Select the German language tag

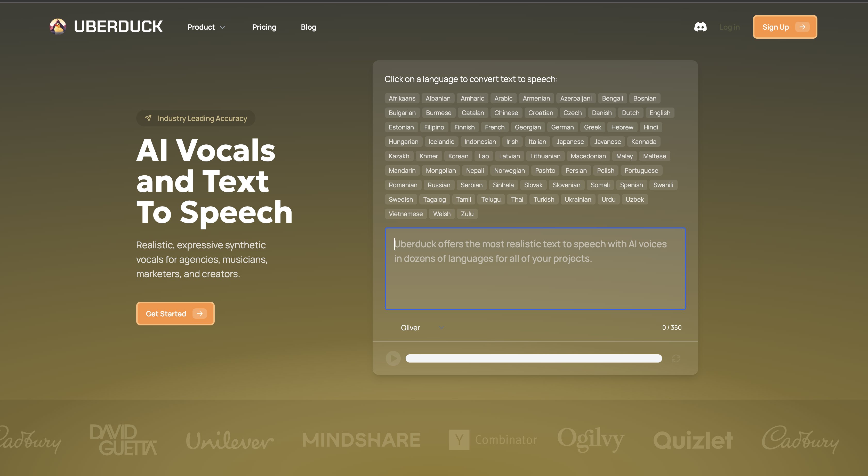pos(562,127)
